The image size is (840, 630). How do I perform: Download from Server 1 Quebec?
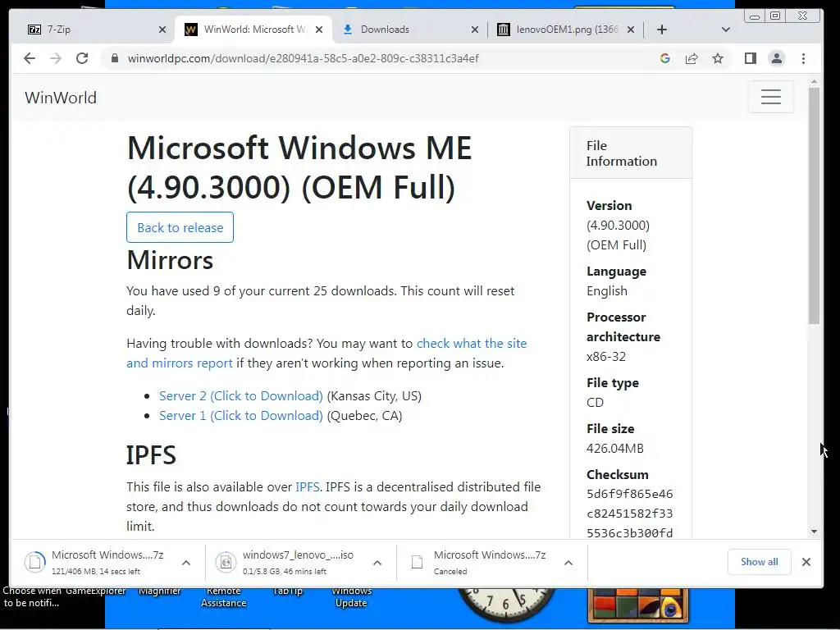[x=241, y=416]
